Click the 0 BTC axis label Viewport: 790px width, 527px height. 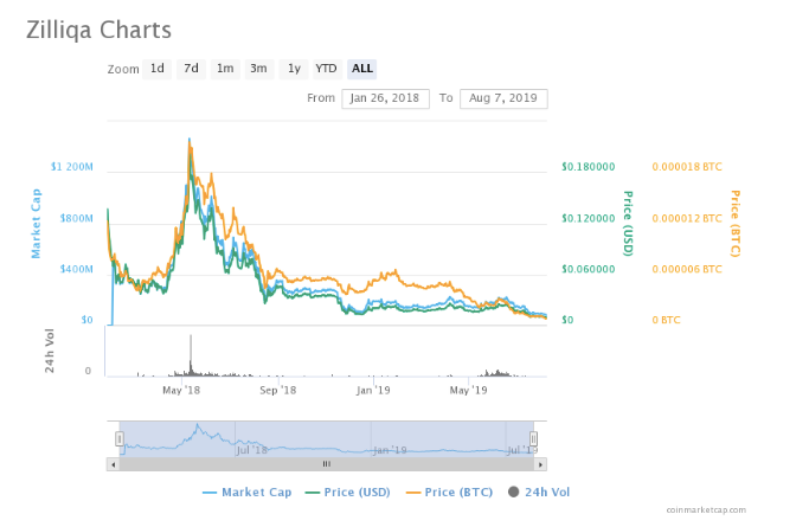point(666,320)
